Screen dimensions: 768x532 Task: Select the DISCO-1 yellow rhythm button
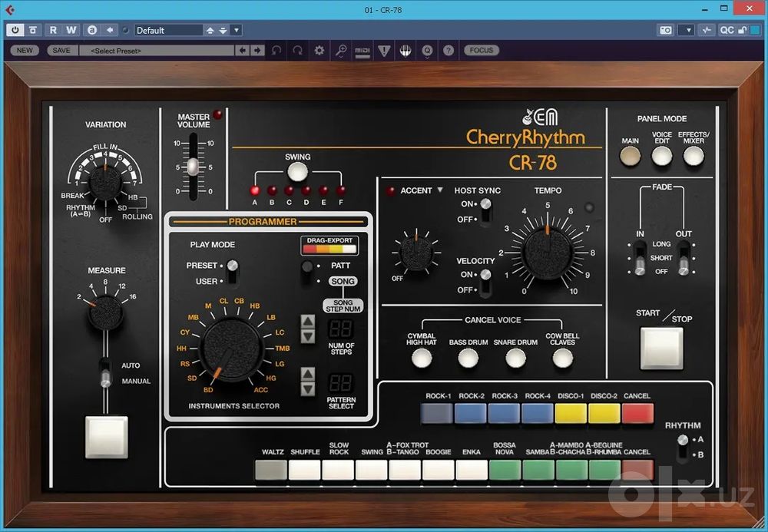(x=571, y=413)
